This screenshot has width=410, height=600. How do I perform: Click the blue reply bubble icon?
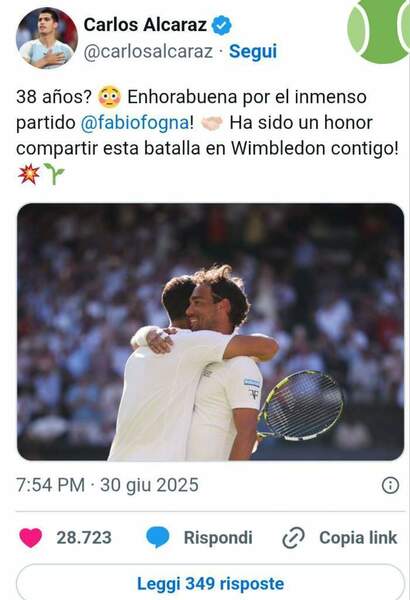coord(158,537)
